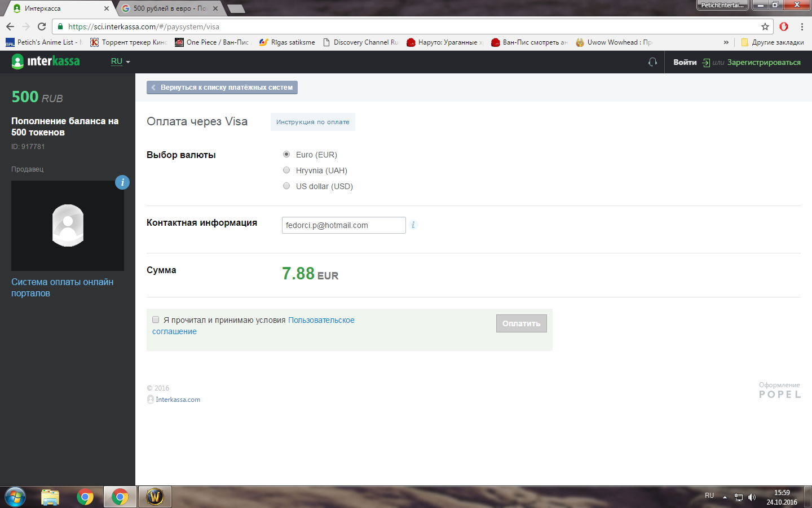Screen dimensions: 812x508
Task: Open Система оплаты онлайн порталов link
Action: click(62, 287)
